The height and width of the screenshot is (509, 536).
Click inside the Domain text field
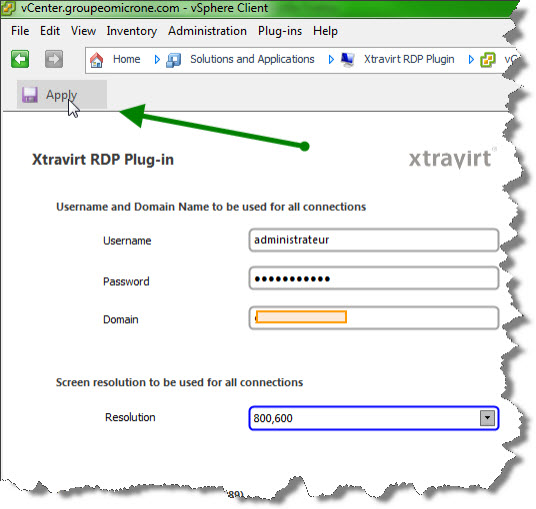click(x=374, y=318)
